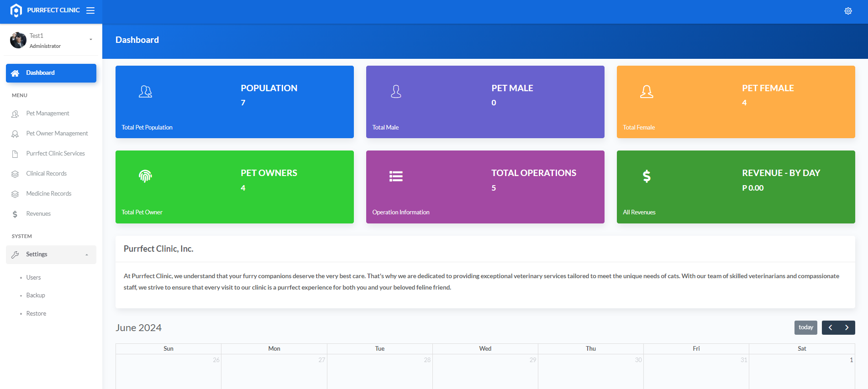Go to Dashboard menu item
This screenshot has height=389, width=868.
[51, 73]
